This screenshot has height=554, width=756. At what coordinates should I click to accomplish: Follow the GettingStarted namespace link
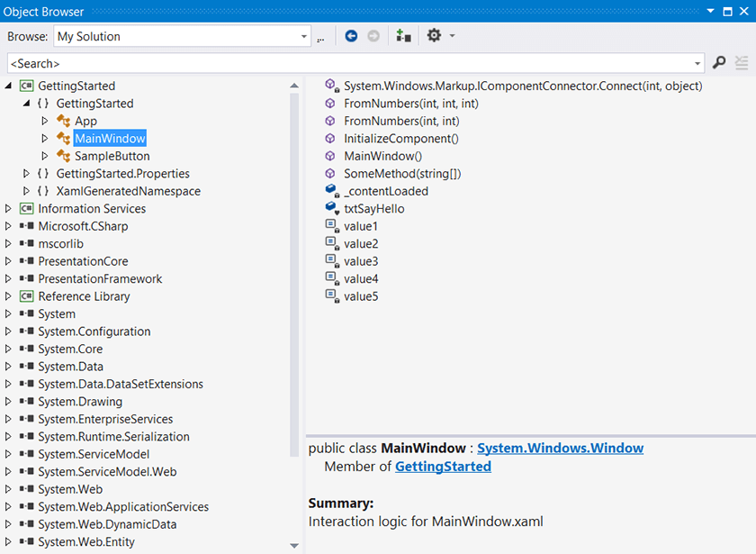[443, 467]
